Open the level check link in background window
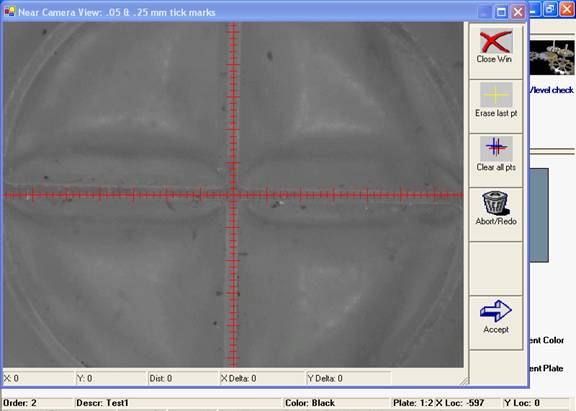The height and width of the screenshot is (411, 576). tap(551, 90)
